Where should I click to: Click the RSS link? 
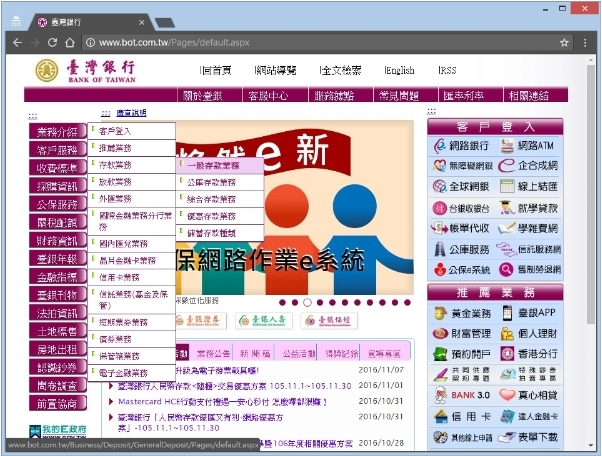(447, 70)
